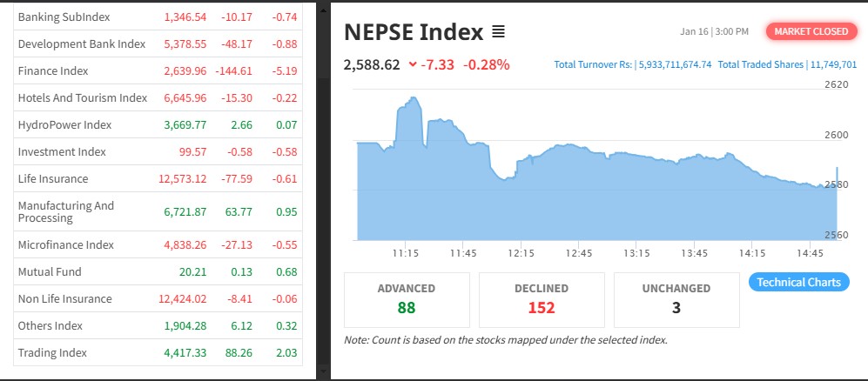
Task: Click the Technical Charts button
Action: 798,282
